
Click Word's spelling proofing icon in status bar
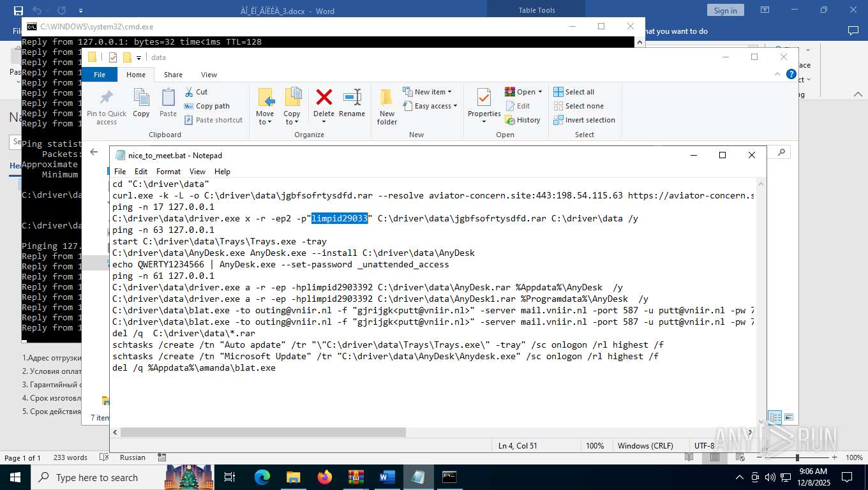click(104, 457)
